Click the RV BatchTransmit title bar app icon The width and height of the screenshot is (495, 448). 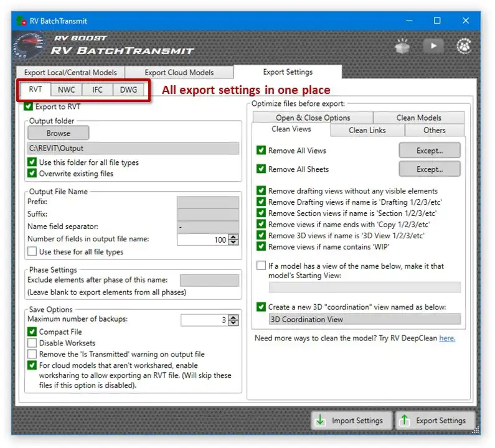(x=21, y=21)
